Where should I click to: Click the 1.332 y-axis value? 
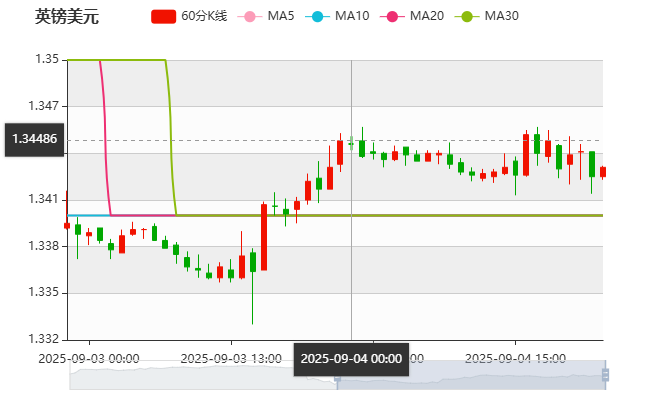(44, 339)
